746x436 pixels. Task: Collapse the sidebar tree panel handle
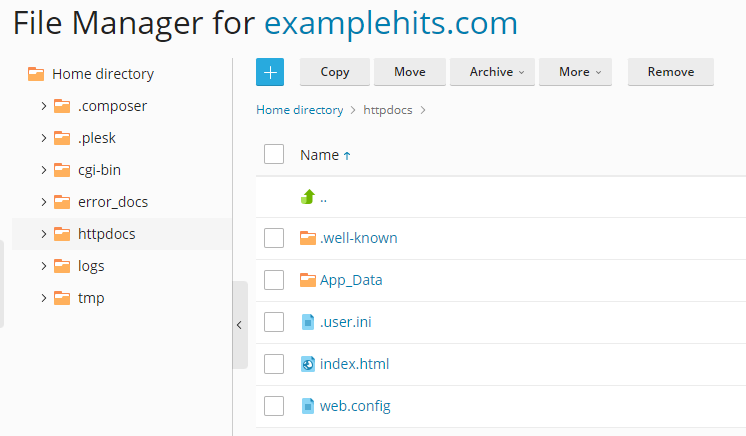(x=240, y=325)
